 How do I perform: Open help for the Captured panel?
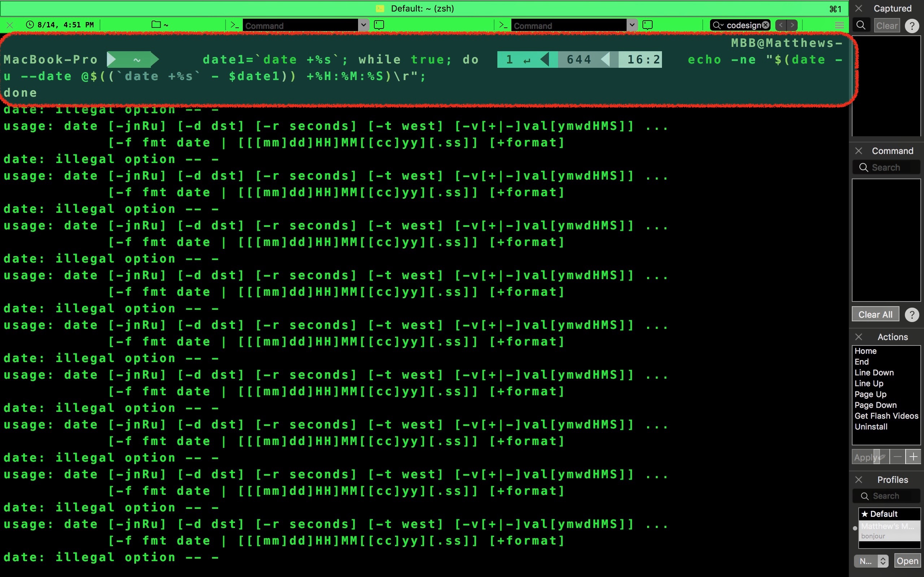(x=912, y=26)
